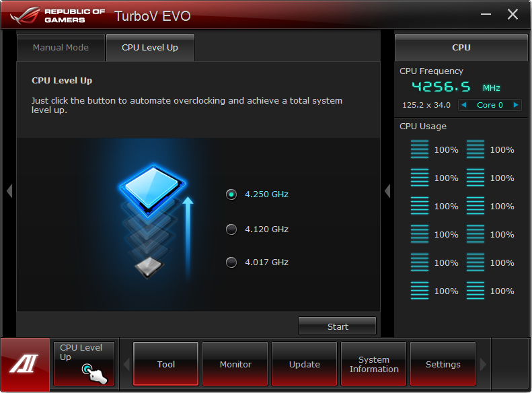The image size is (532, 393).
Task: Open the Settings section
Action: (443, 364)
